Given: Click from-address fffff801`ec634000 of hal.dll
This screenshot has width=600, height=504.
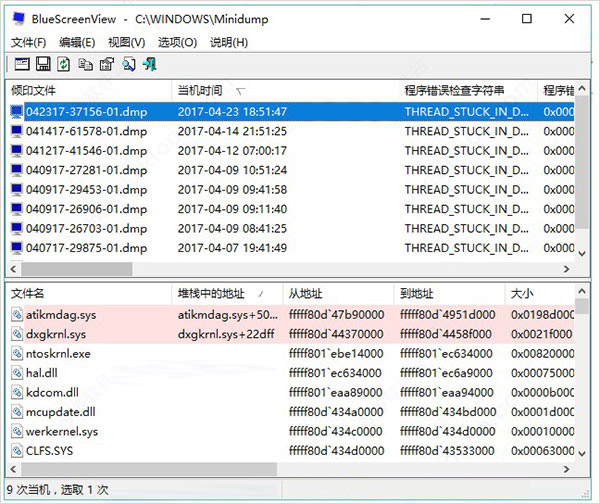Looking at the screenshot, I should [x=335, y=373].
